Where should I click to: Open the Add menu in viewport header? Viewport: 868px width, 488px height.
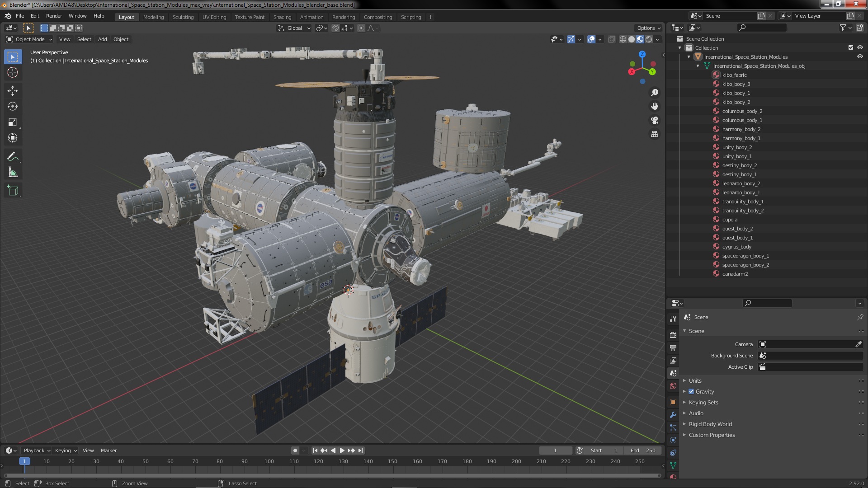(x=103, y=39)
